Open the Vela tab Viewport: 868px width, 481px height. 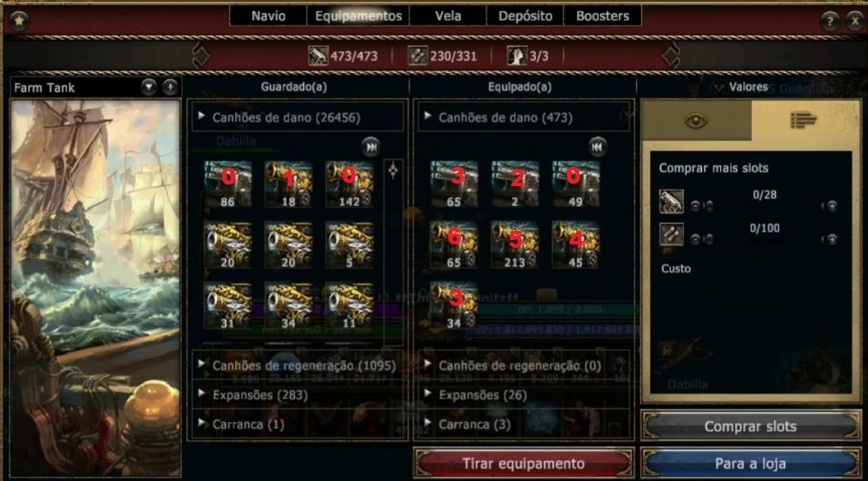point(448,16)
